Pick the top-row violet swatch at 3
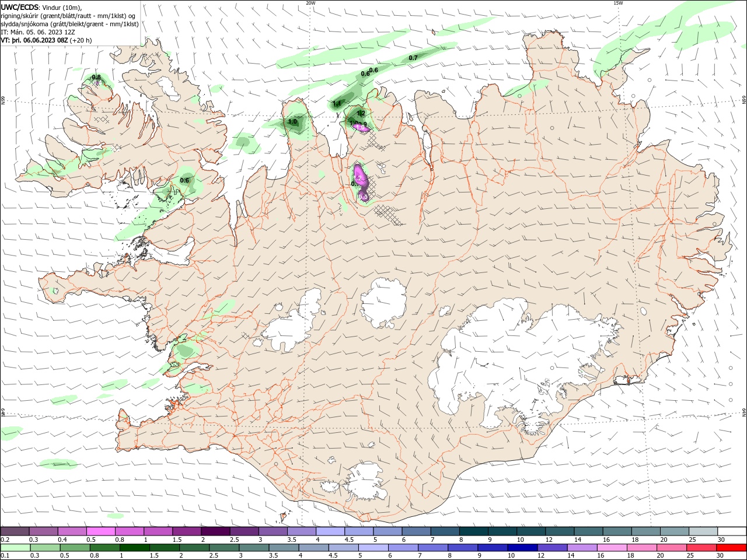 click(273, 531)
